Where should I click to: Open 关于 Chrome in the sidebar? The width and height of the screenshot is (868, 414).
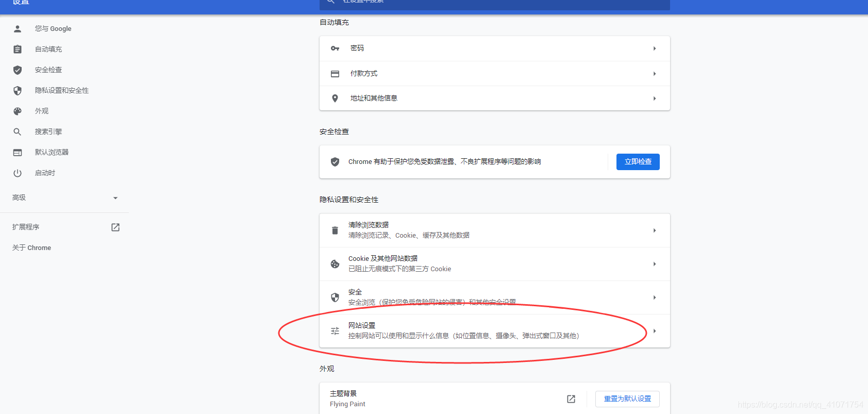(x=31, y=248)
